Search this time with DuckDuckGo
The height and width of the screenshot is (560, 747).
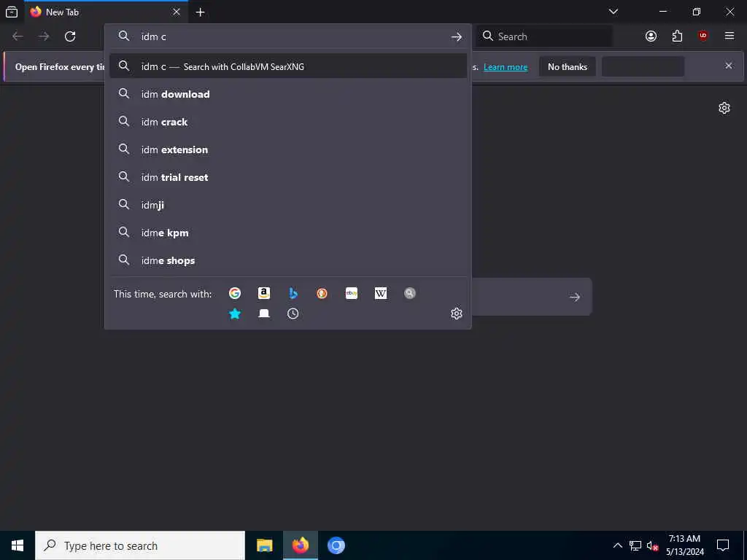322,293
